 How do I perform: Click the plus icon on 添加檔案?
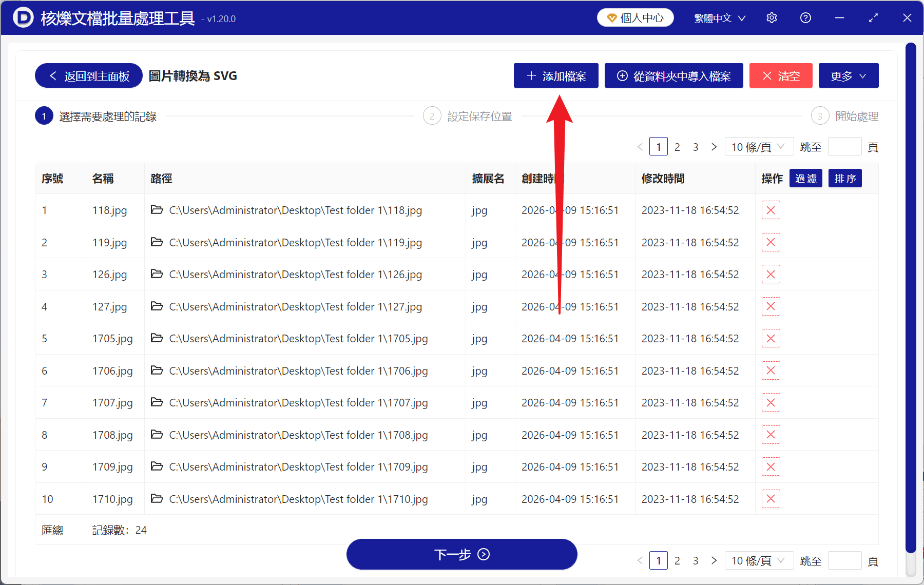coord(531,75)
